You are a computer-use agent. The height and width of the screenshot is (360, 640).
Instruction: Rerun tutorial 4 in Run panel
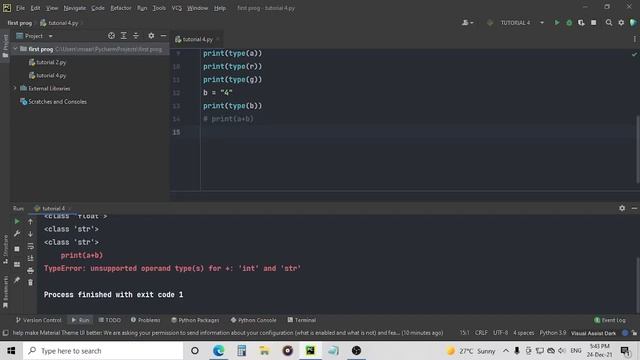pos(17,222)
